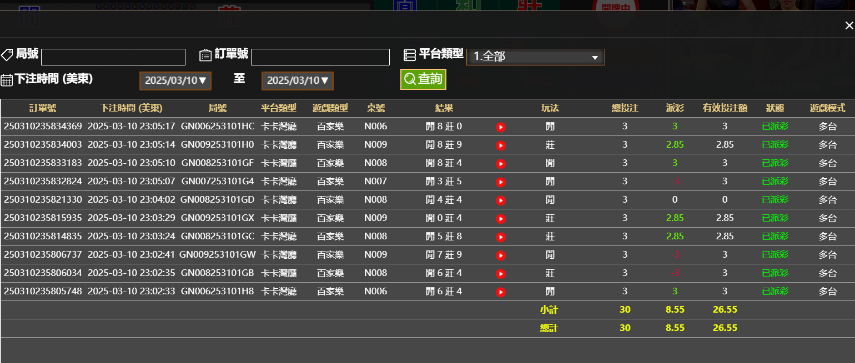Click the 下注時間 (美東) column header

coord(131,108)
